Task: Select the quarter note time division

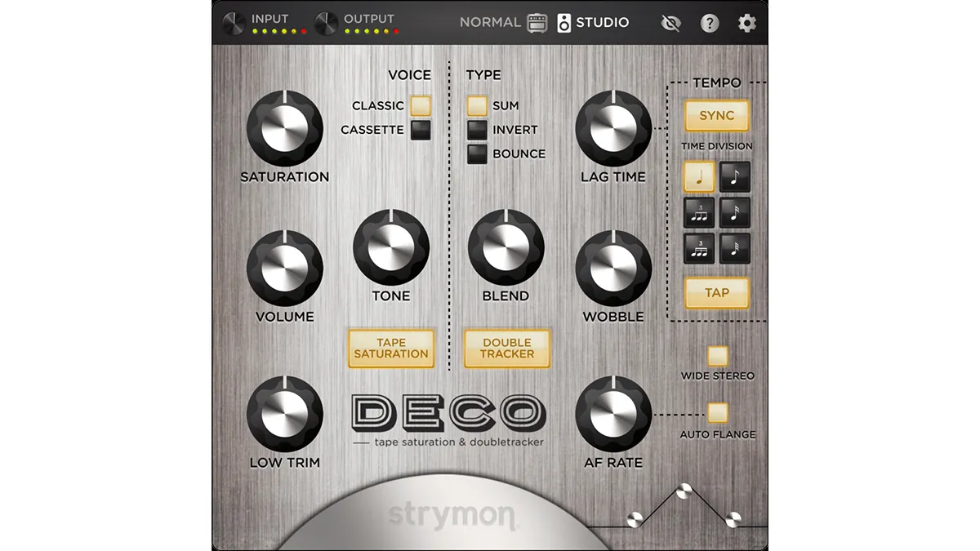Action: coord(698,176)
